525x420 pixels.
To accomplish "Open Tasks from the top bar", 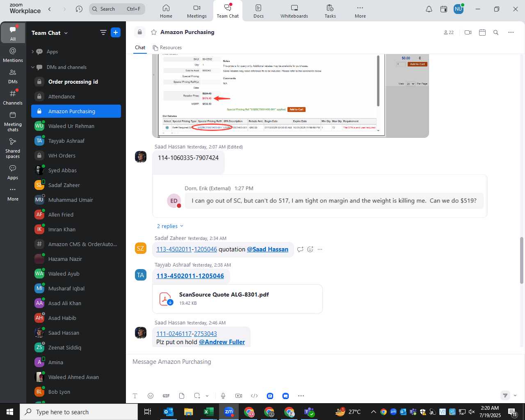I will (x=330, y=11).
